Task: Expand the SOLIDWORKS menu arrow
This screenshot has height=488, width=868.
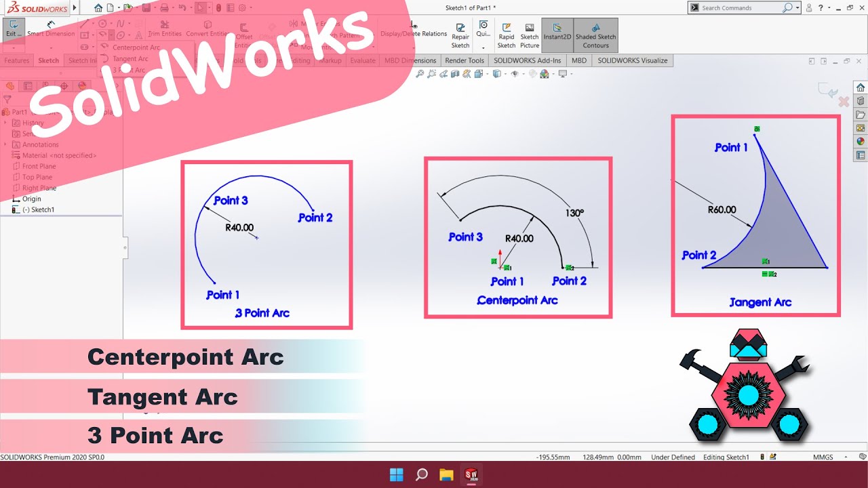Action: point(75,8)
